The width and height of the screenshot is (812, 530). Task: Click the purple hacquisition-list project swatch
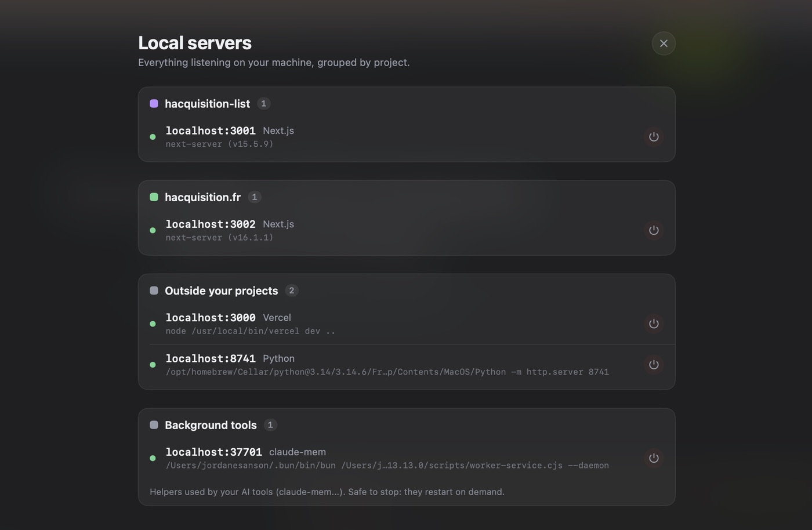(154, 104)
